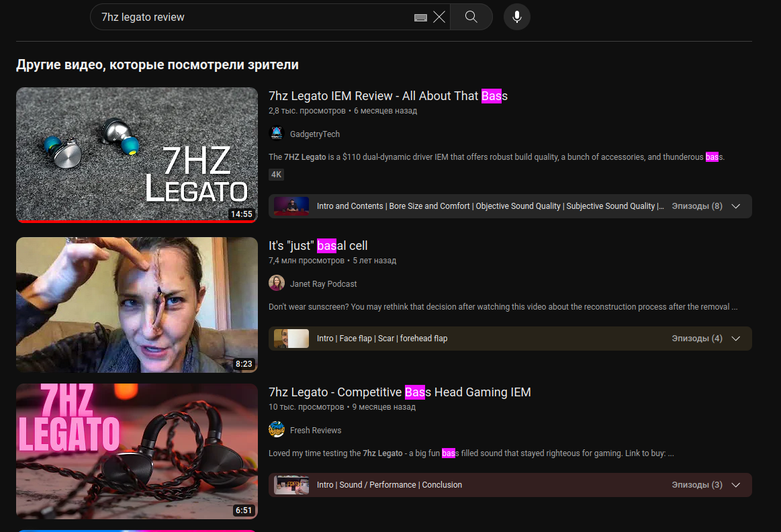Open '7hz Legato IEM Review' title

(x=388, y=95)
